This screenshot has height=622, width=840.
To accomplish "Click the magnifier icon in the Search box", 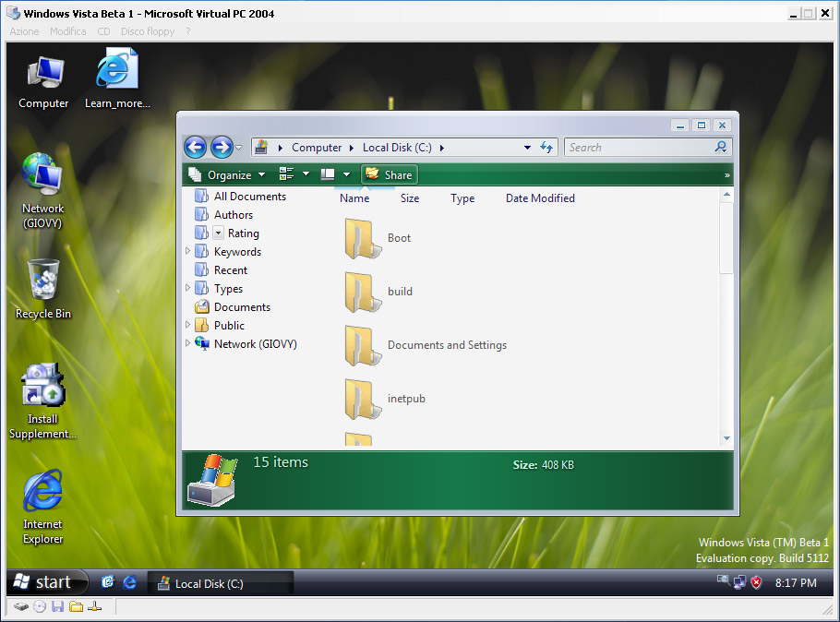I will point(721,147).
